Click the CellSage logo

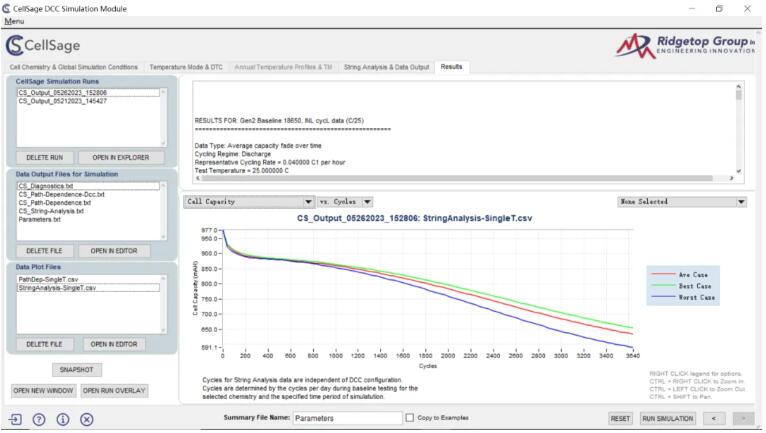point(43,45)
